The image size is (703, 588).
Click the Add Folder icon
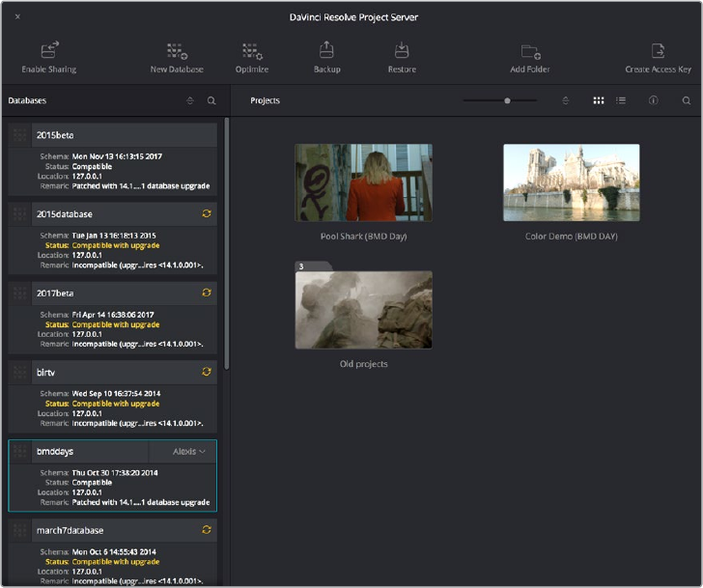coord(530,51)
